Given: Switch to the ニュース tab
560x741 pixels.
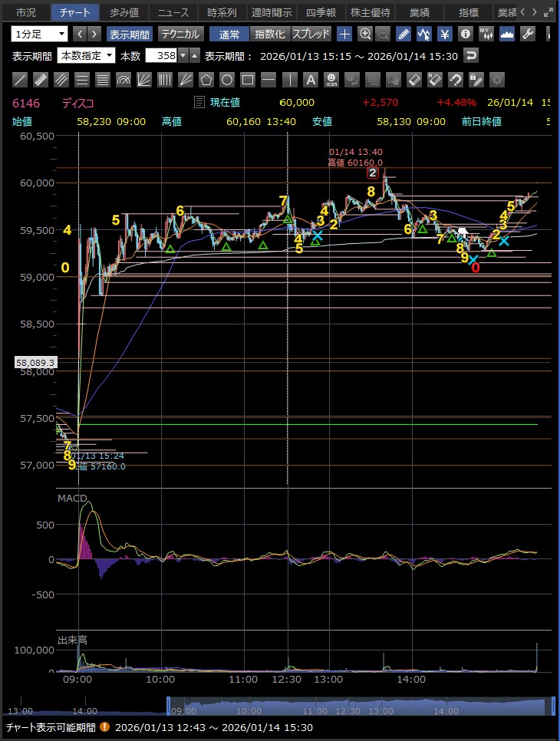Looking at the screenshot, I should pyautogui.click(x=173, y=12).
